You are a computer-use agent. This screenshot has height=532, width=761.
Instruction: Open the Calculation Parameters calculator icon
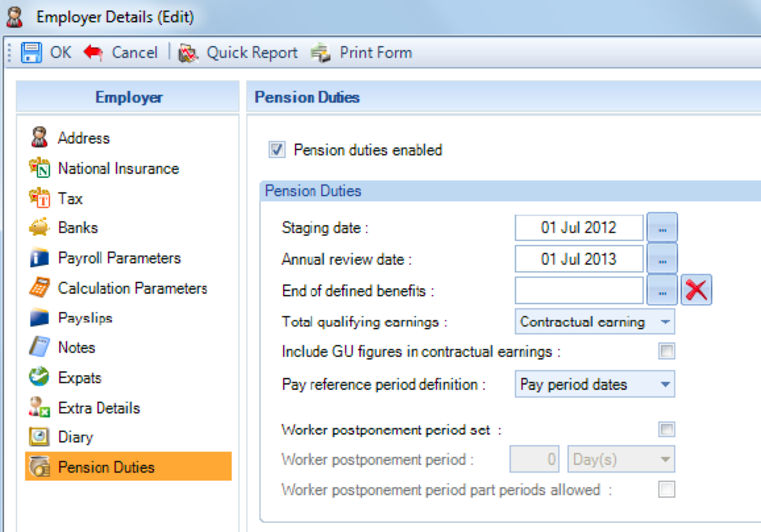pos(40,288)
